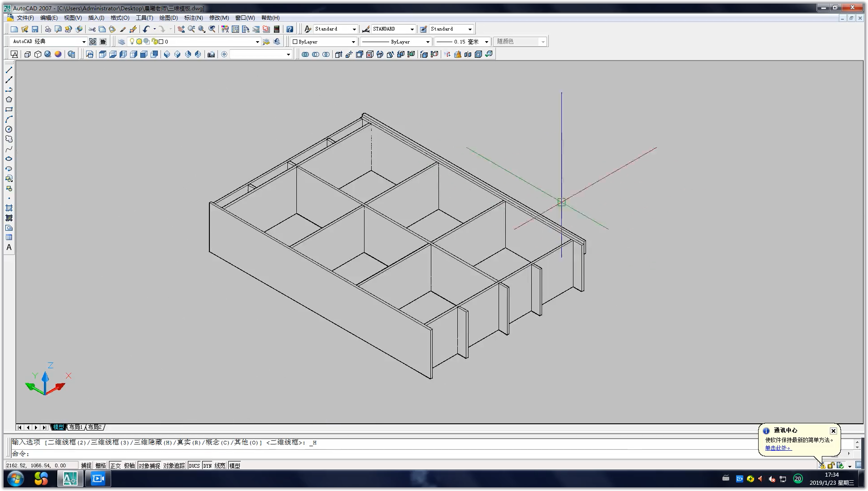Select the Rectangle drawing tool
The width and height of the screenshot is (868, 491).
tap(9, 109)
